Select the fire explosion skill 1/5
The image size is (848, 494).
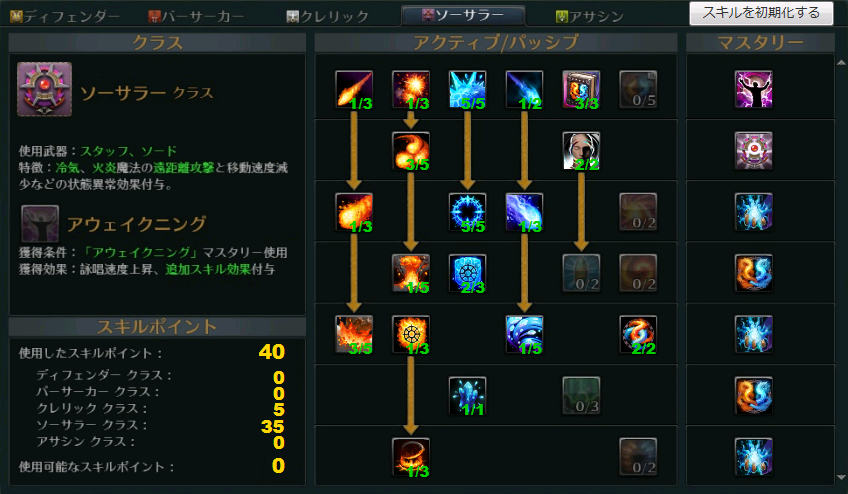tap(410, 273)
